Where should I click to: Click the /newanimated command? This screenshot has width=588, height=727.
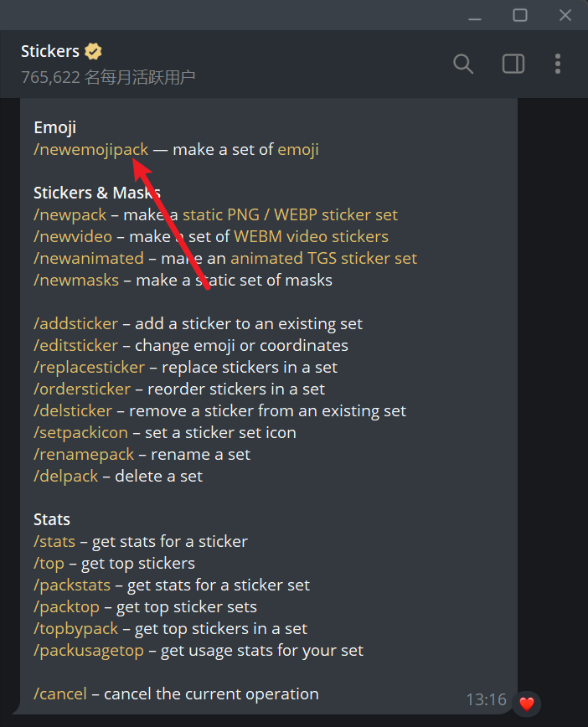(88, 259)
